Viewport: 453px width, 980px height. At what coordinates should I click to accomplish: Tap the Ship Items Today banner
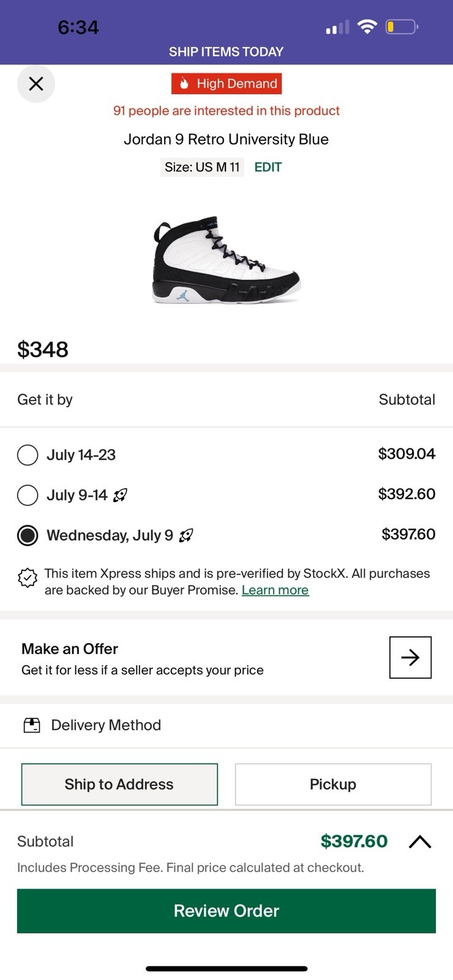(x=226, y=52)
